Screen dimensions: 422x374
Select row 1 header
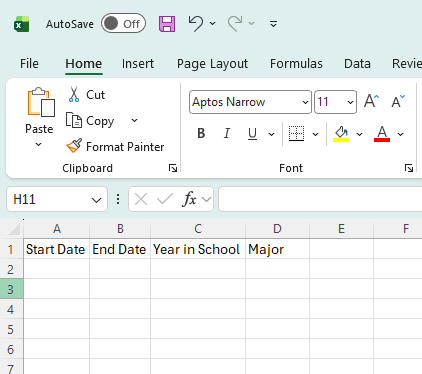coord(11,249)
